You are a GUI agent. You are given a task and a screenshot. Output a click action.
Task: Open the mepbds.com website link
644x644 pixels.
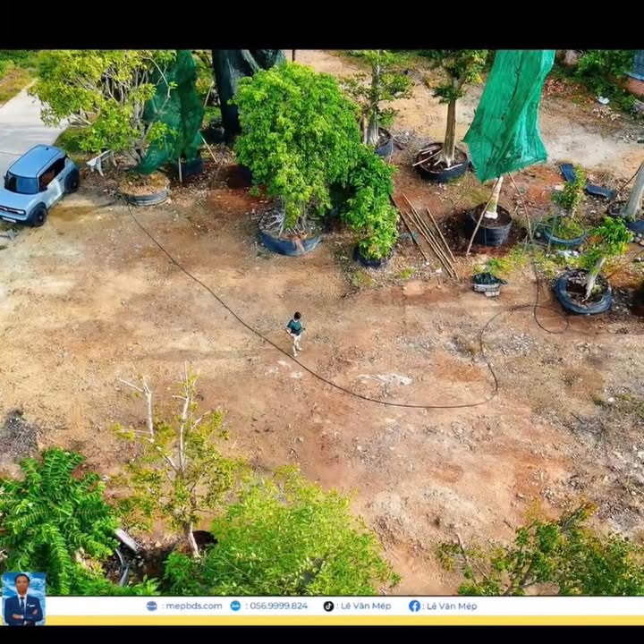pyautogui.click(x=192, y=606)
